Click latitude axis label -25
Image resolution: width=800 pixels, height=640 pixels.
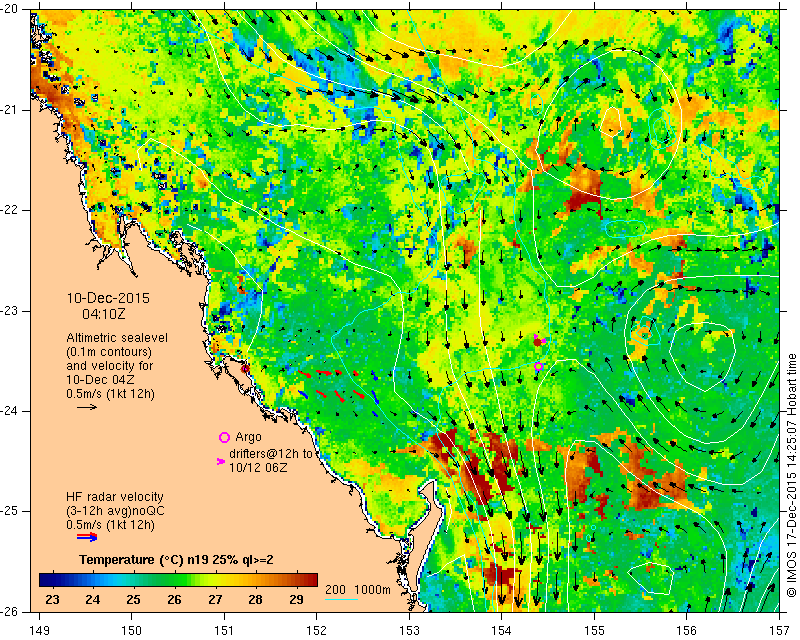tap(10, 511)
